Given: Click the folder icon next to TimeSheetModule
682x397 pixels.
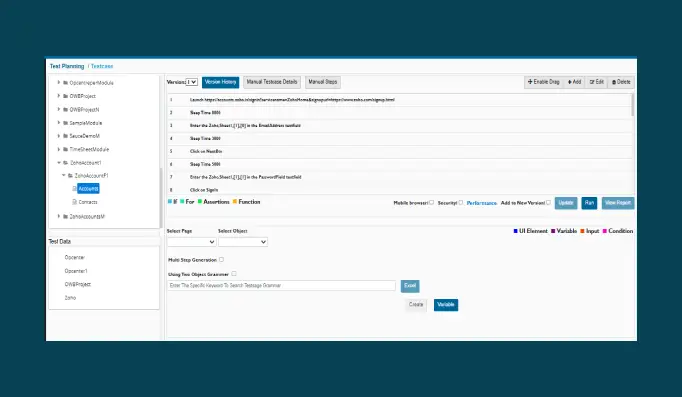Looking at the screenshot, I should pos(65,150).
